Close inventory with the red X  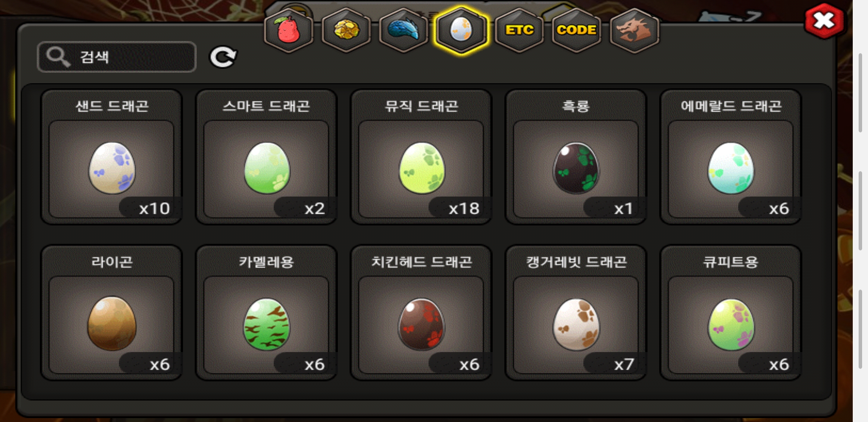pos(824,21)
